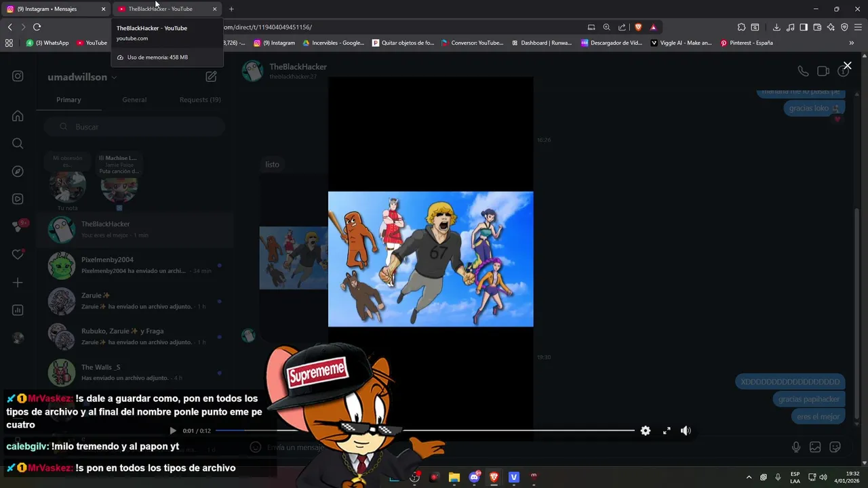This screenshot has height=488, width=868.
Task: Open Messages icon with notification badge
Action: pyautogui.click(x=19, y=226)
